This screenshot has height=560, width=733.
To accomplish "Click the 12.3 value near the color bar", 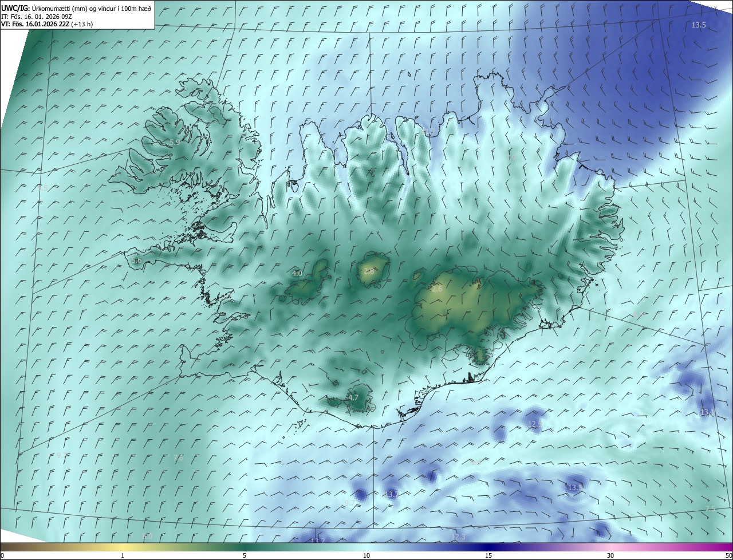I will [x=459, y=537].
